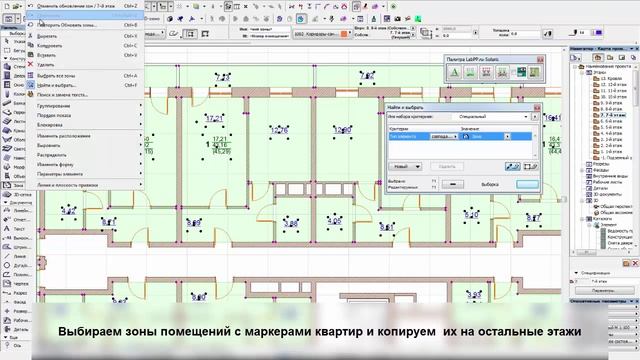Image resolution: width=640 pixels, height=360 pixels.
Task: Collapse the Этажи node in Navigator tree
Action: point(582,72)
